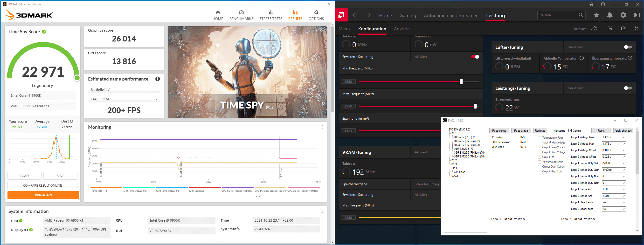
Task: Open the Gaming tab in AMD software
Action: [408, 15]
